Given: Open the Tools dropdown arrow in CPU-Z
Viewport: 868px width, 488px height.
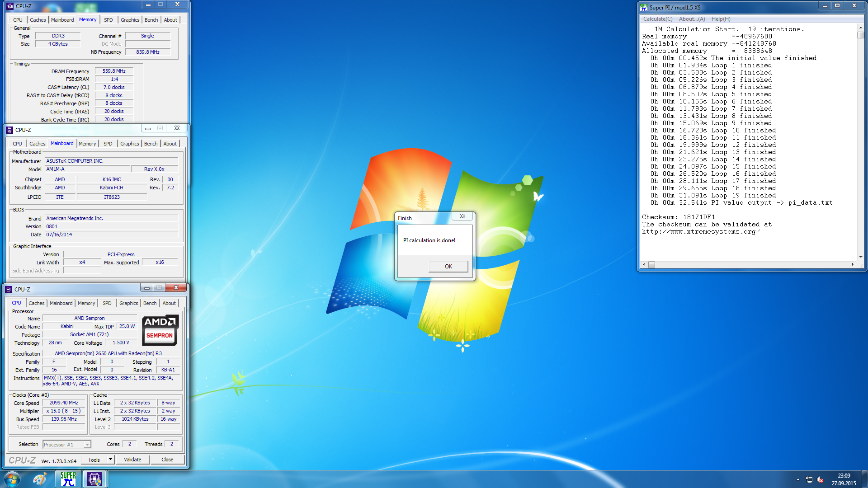Looking at the screenshot, I should pos(110,460).
